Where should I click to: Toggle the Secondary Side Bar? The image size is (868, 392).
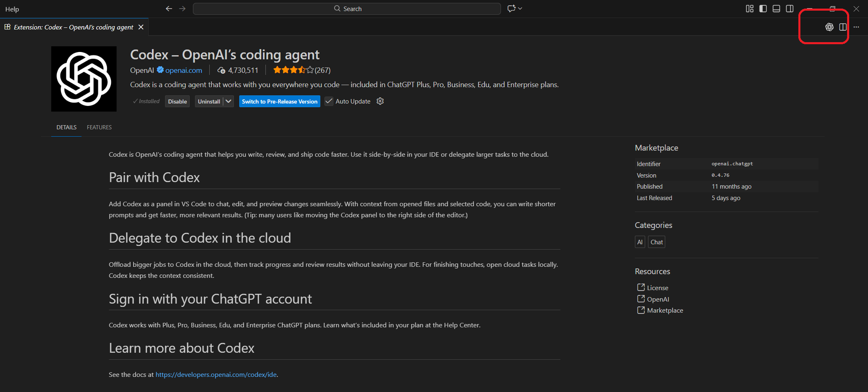790,9
